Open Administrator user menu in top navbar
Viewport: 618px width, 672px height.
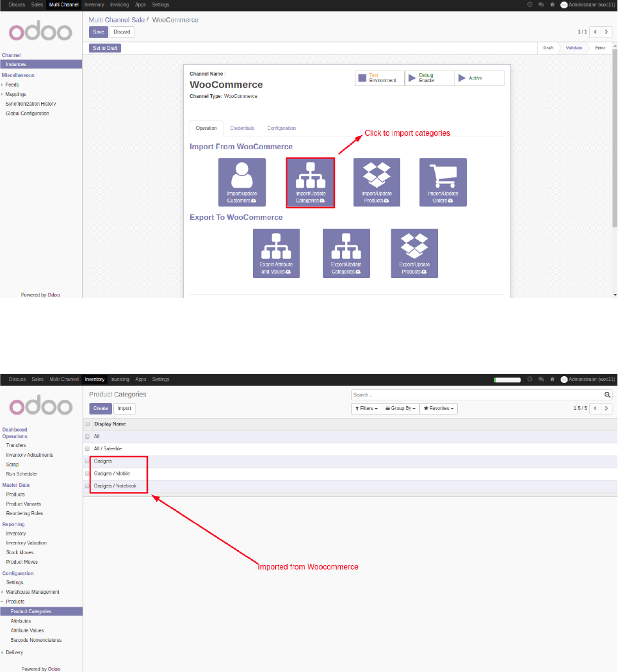click(x=587, y=4)
